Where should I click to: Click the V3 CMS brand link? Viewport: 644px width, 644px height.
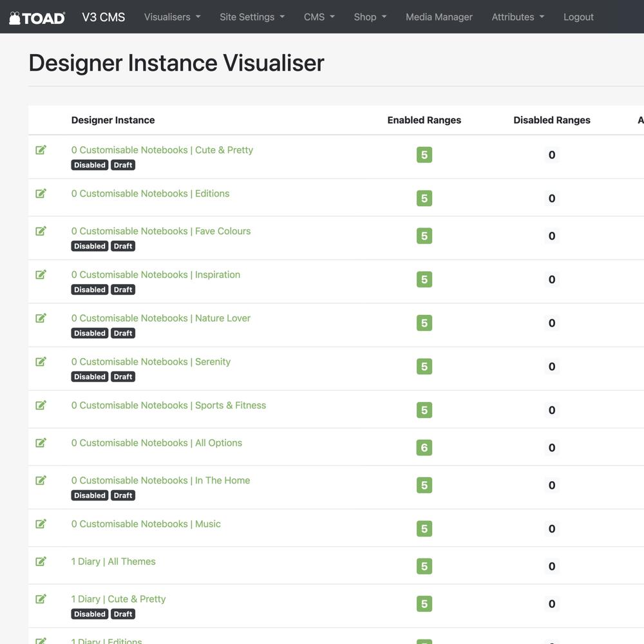point(103,17)
